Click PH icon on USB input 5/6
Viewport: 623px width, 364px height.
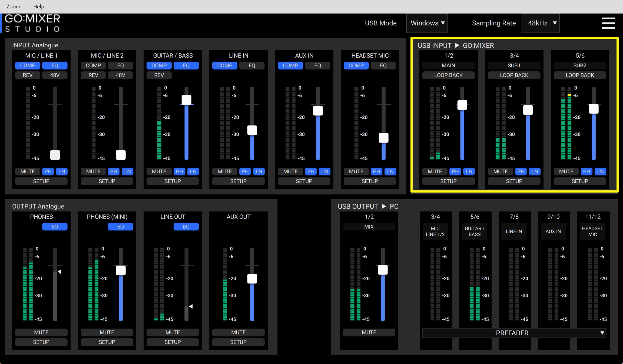click(586, 171)
